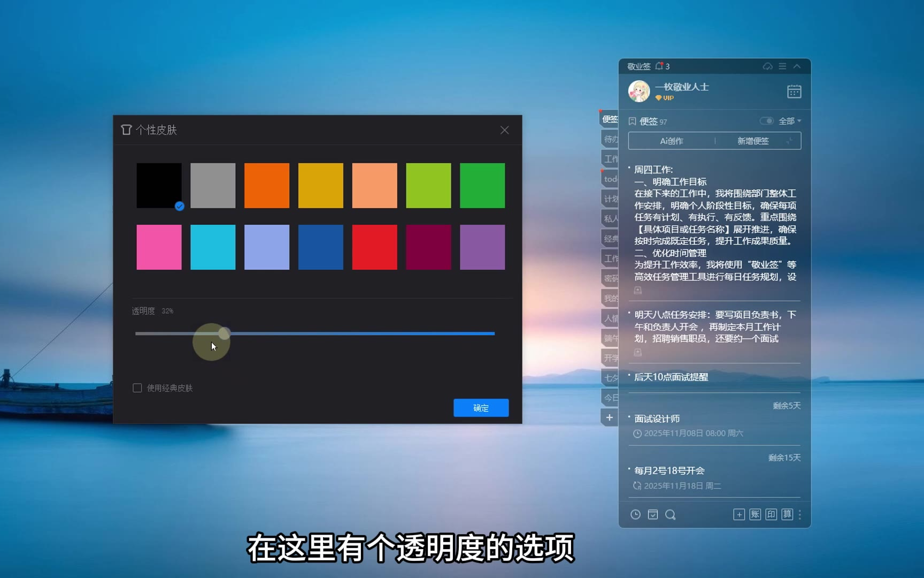
Task: Choose the lavender blue skin color swatch
Action: [267, 247]
